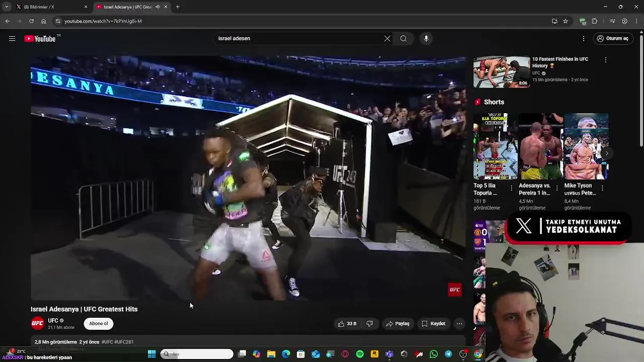Reload the page with the refresh icon
Image resolution: width=644 pixels, height=362 pixels.
click(31, 21)
